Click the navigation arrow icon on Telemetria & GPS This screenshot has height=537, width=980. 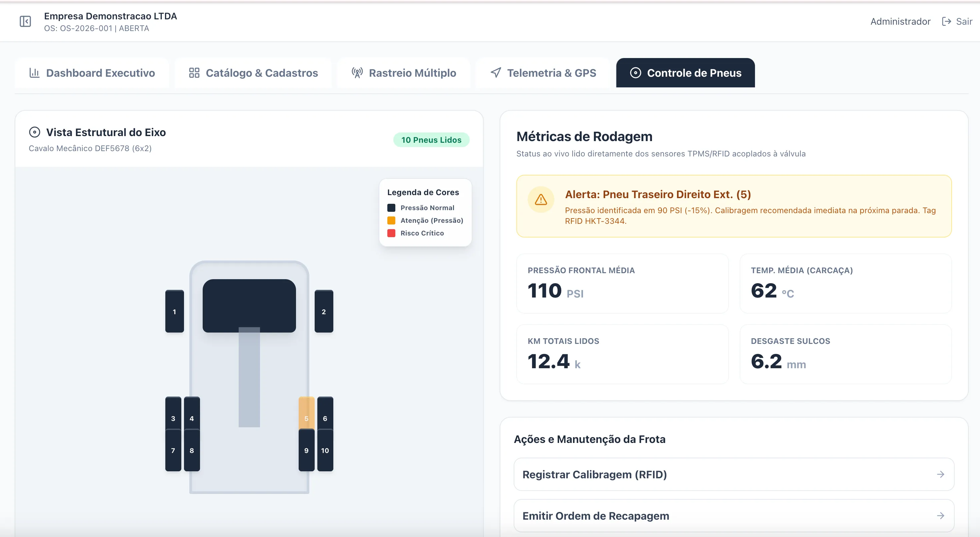(495, 73)
